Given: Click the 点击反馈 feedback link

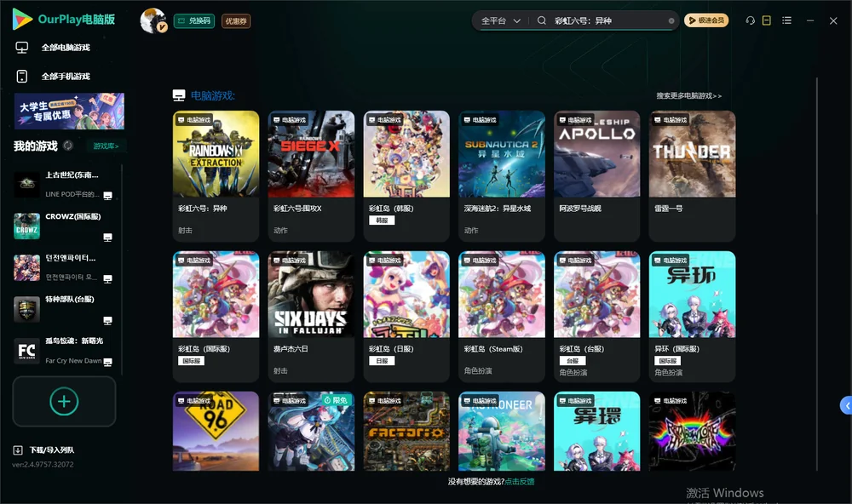Looking at the screenshot, I should (520, 482).
